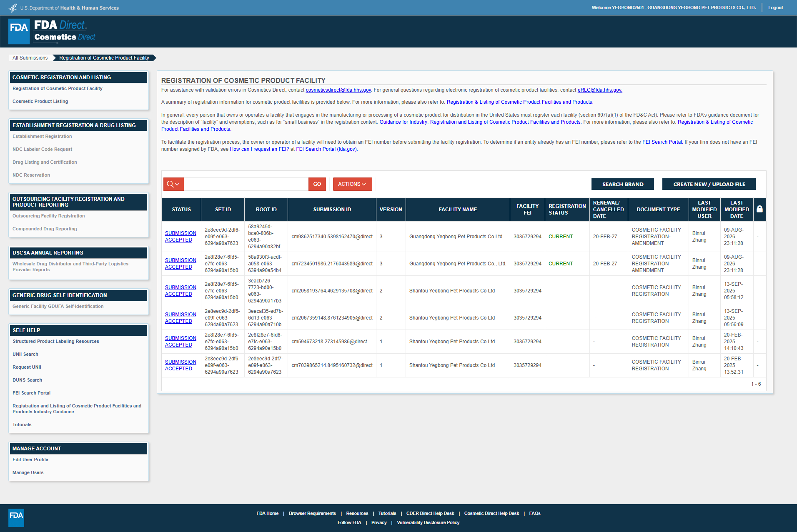Open Submission Accepted for cm2058193764 row
The width and height of the screenshot is (797, 532).
click(180, 291)
